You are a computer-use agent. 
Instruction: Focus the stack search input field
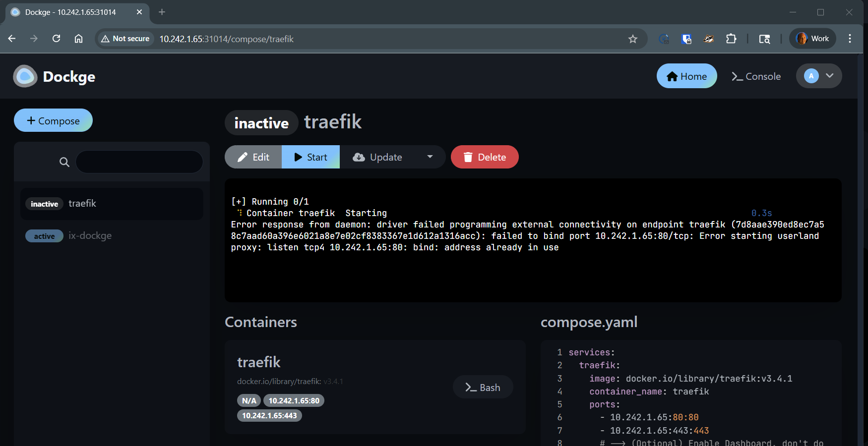[x=139, y=162]
